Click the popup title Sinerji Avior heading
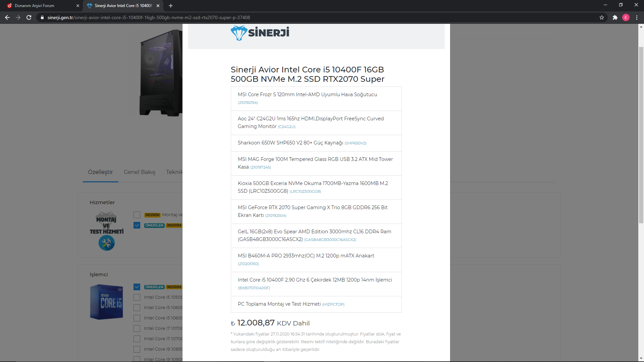The width and height of the screenshot is (644, 362). [x=308, y=74]
